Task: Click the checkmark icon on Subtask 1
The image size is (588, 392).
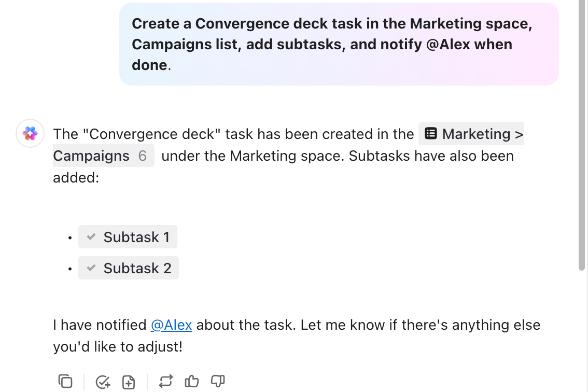Action: click(91, 237)
